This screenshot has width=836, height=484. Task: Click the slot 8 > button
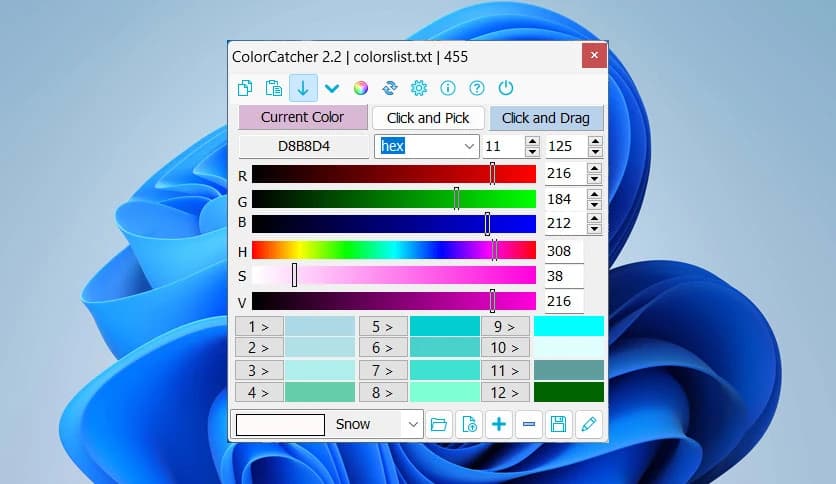point(383,392)
